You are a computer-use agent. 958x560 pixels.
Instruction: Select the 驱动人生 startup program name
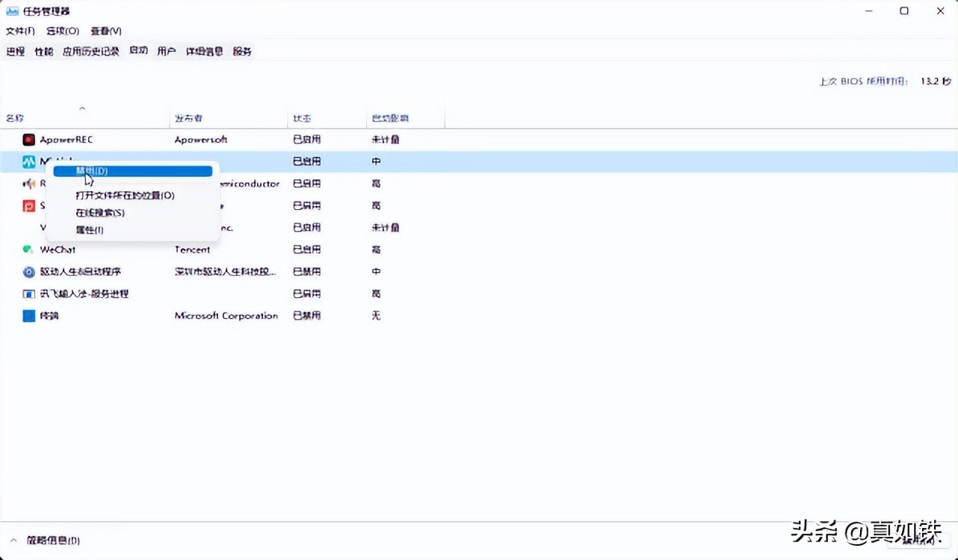[x=81, y=272]
